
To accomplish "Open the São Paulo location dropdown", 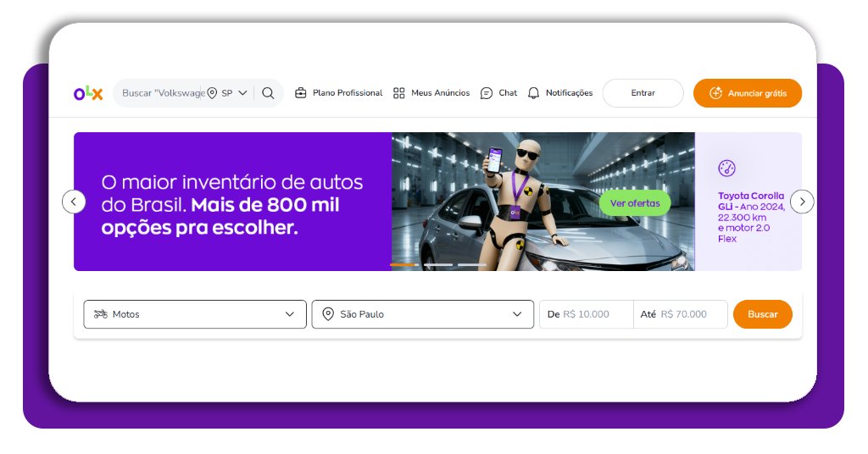I will click(x=423, y=314).
